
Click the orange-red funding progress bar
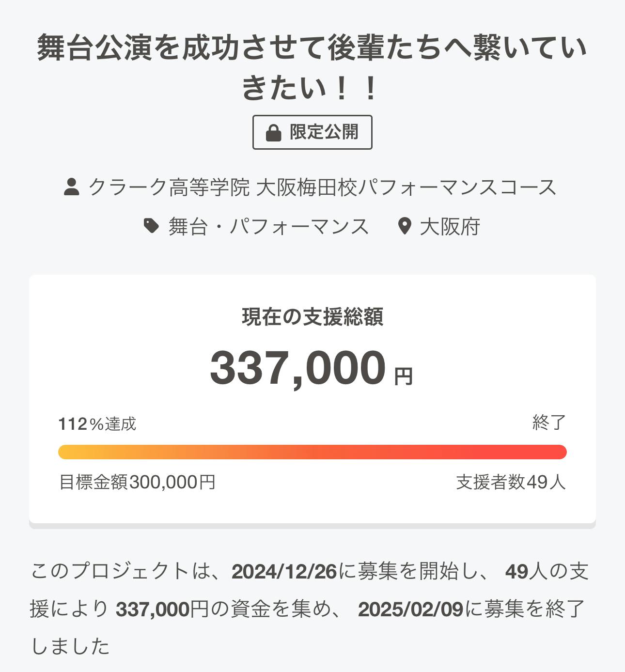pyautogui.click(x=312, y=452)
